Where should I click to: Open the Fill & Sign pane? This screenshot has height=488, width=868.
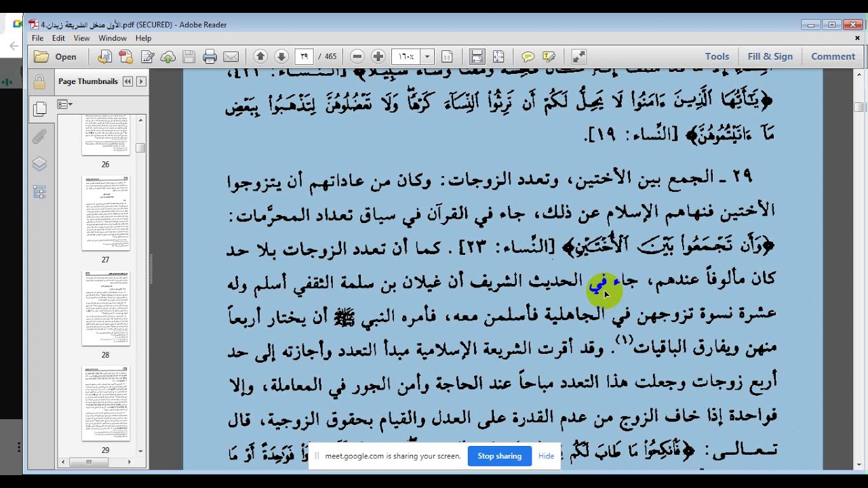pos(770,57)
